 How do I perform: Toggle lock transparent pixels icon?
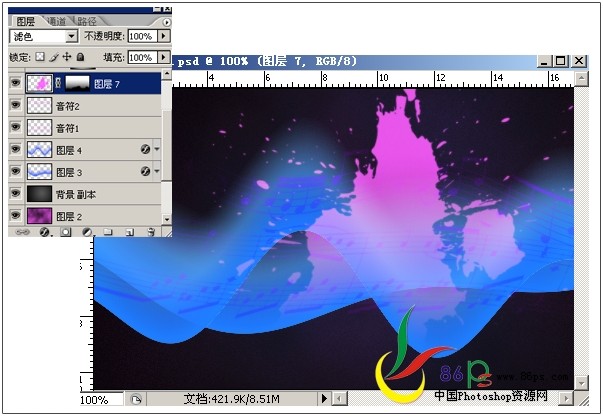pos(40,57)
